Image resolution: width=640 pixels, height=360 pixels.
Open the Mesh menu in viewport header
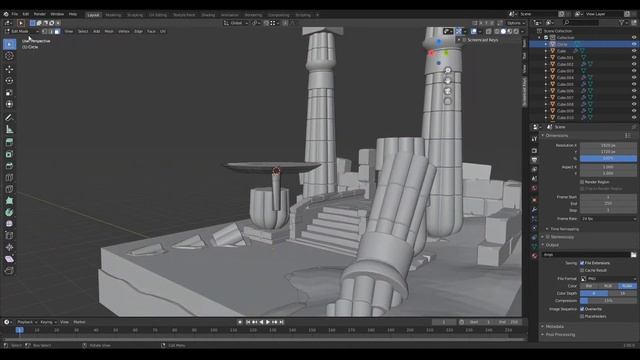[x=109, y=31]
